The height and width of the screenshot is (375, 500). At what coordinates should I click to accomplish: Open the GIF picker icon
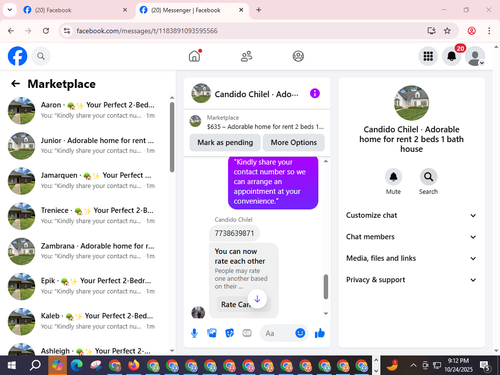247,333
